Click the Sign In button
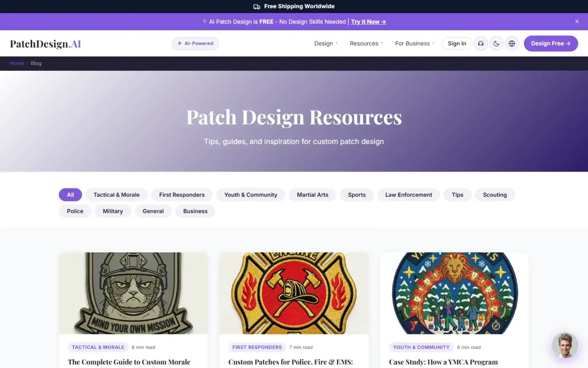This screenshot has height=368, width=588. (x=457, y=43)
